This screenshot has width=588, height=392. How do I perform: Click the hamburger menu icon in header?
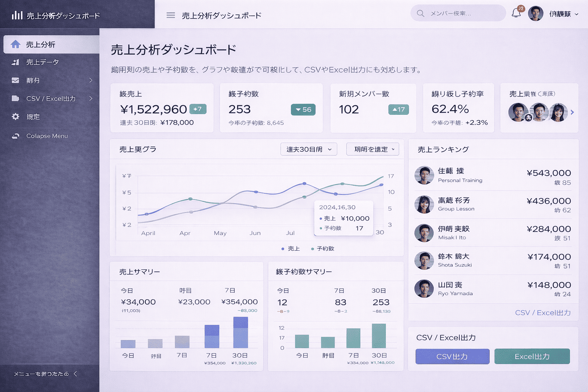[x=171, y=15]
